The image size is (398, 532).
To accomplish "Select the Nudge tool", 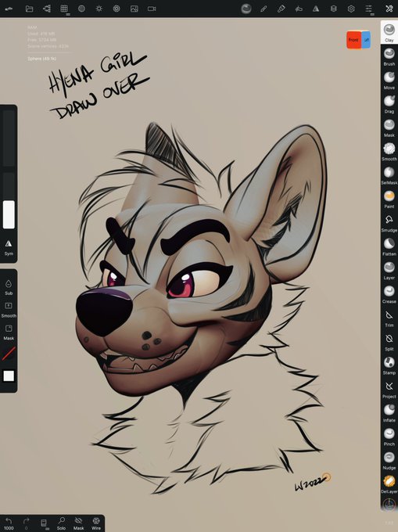I will pyautogui.click(x=389, y=460).
